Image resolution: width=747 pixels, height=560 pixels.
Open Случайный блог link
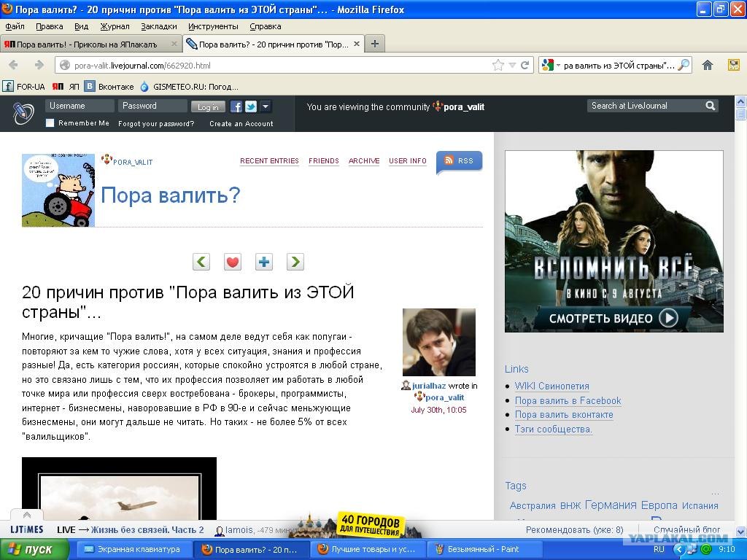686,529
